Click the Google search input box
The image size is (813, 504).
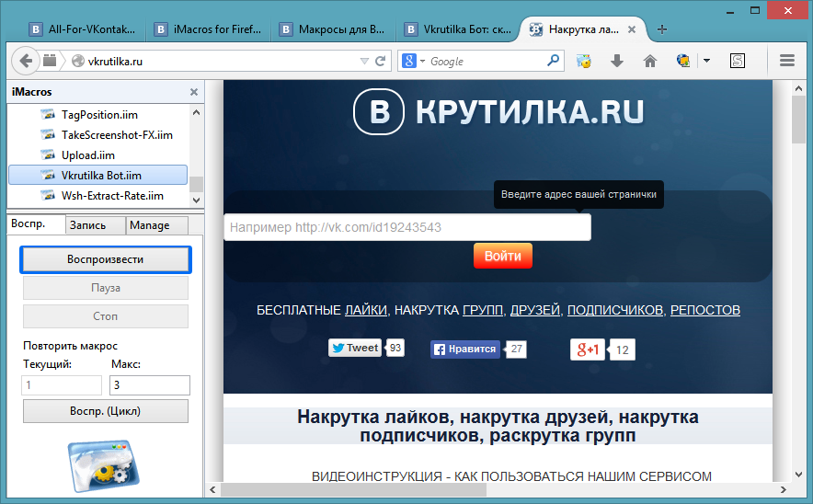click(487, 62)
